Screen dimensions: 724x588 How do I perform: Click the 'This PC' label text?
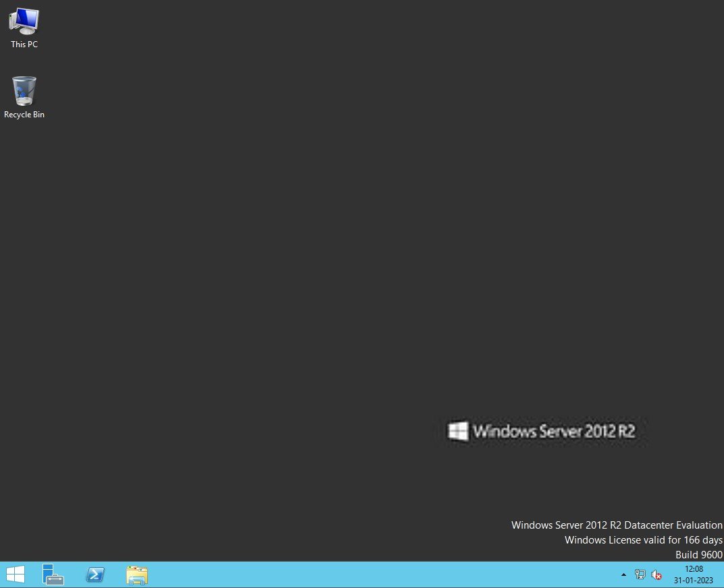tap(24, 45)
